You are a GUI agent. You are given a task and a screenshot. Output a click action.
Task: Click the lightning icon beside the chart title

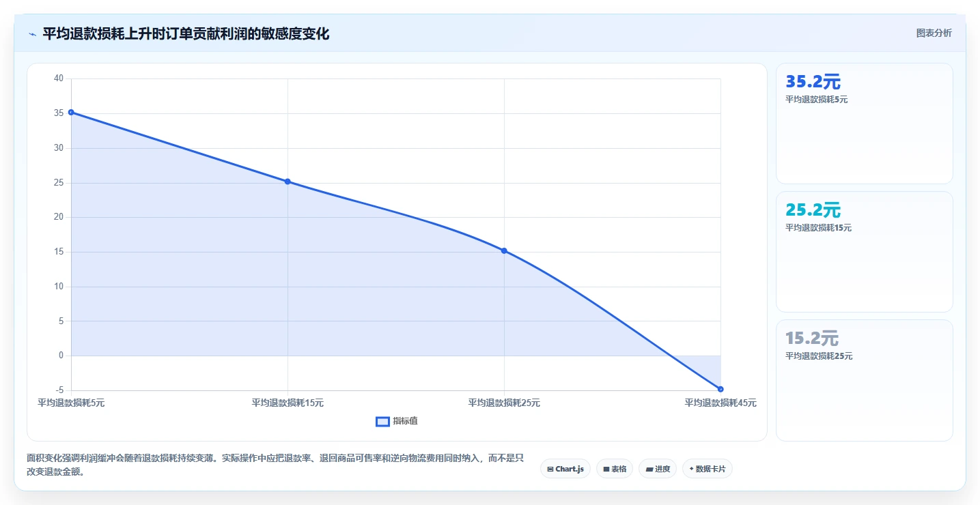point(32,33)
